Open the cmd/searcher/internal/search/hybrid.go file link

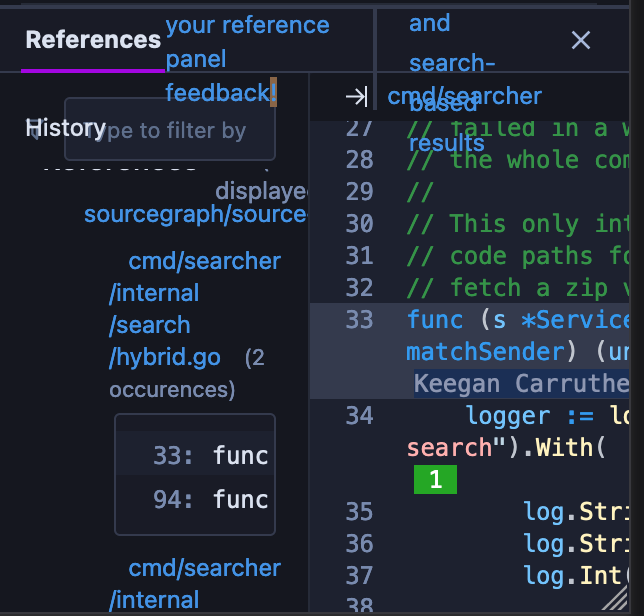click(195, 309)
